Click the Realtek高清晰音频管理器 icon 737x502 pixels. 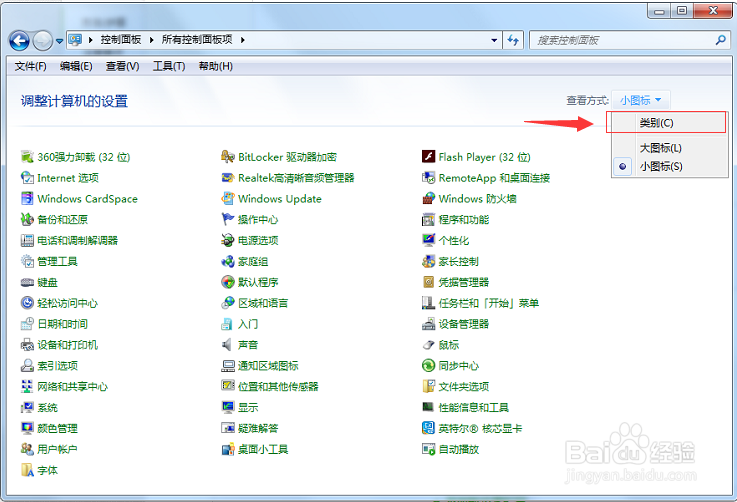pyautogui.click(x=228, y=178)
